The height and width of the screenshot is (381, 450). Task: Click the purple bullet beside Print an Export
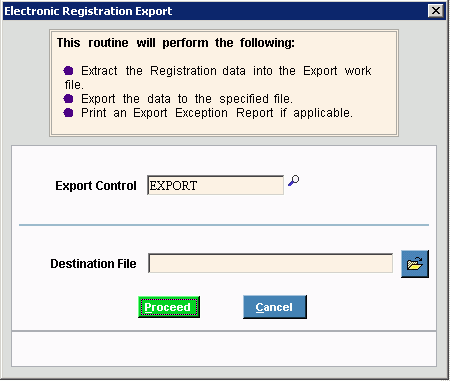(x=68, y=113)
